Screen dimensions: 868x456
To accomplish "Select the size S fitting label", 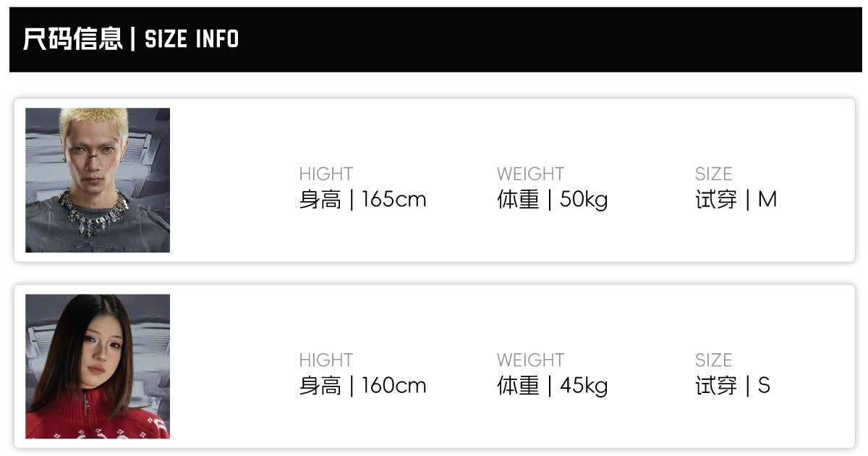I will [733, 385].
